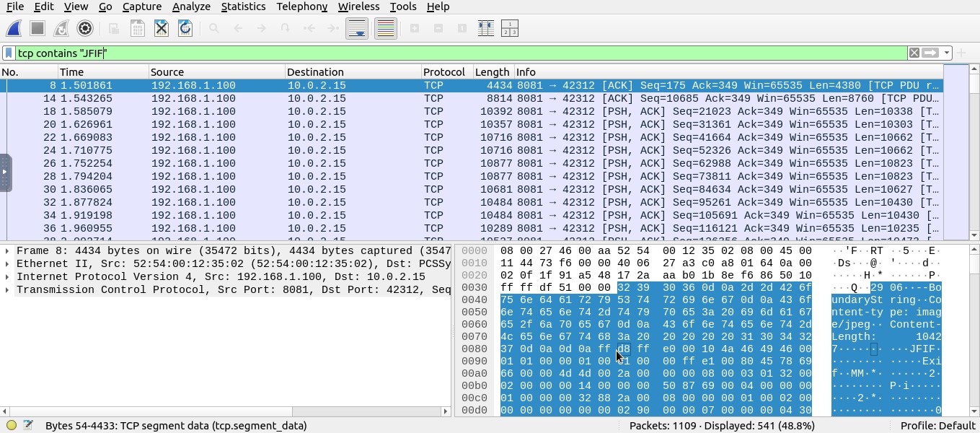Restart the current capture

[61, 28]
